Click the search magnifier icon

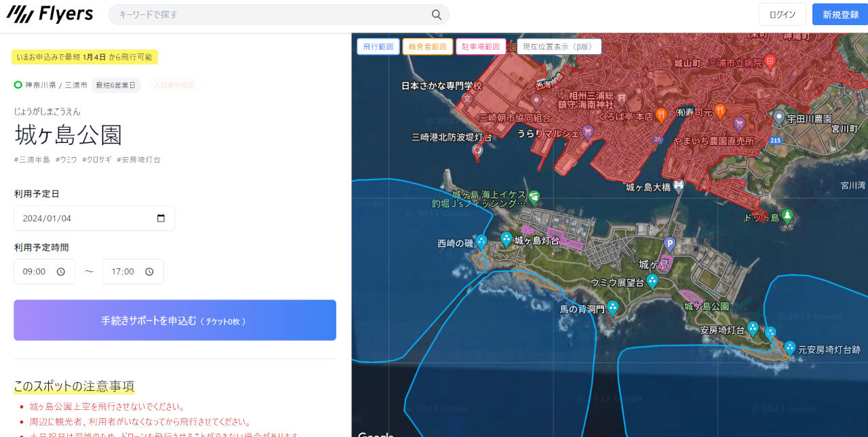click(x=437, y=15)
